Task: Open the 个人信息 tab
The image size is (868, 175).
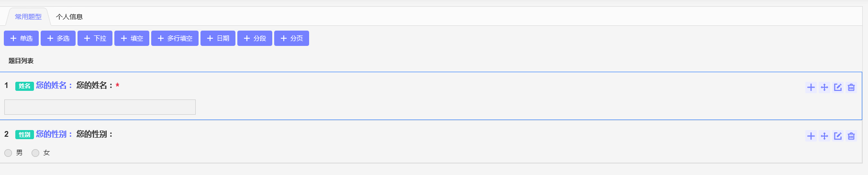Action: (69, 17)
